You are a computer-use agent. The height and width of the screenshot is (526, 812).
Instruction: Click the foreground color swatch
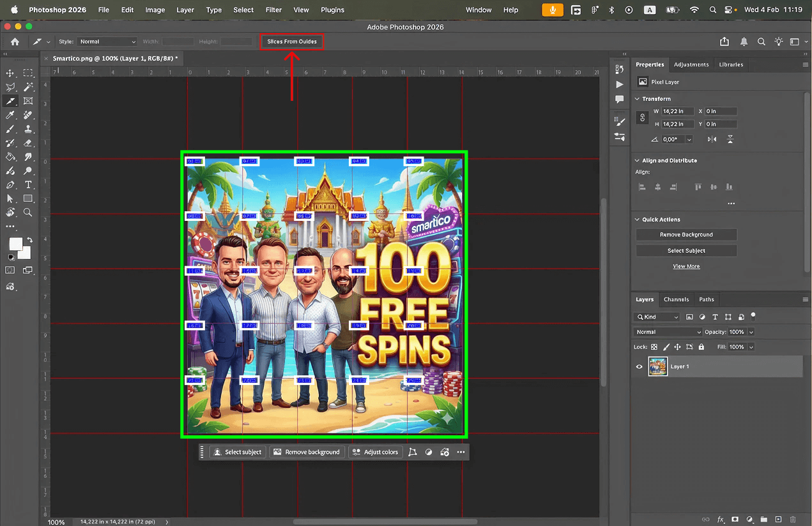(x=15, y=244)
